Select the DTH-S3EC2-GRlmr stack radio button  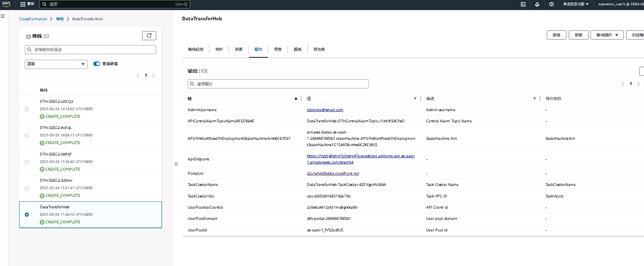click(x=27, y=188)
